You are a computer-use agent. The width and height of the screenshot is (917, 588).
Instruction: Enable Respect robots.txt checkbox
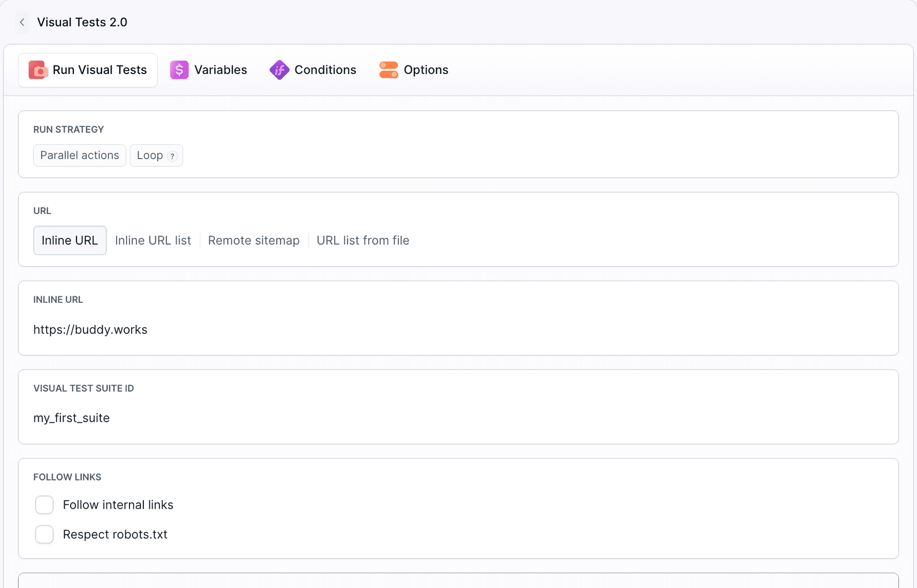point(44,535)
